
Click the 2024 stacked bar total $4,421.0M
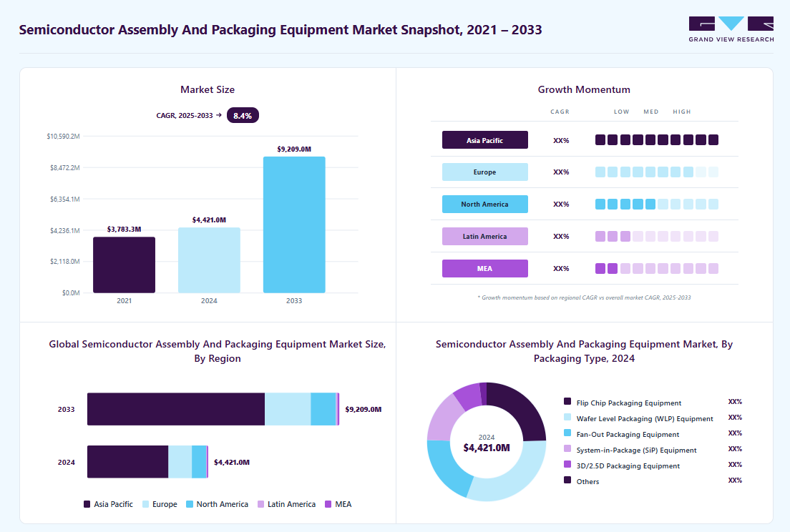pos(232,462)
